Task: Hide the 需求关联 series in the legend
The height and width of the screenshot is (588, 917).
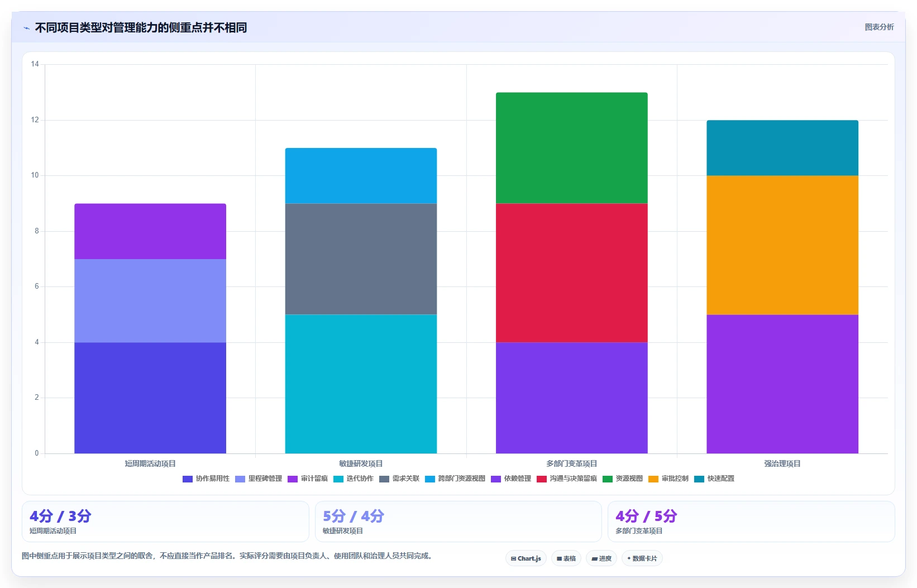Action: click(399, 479)
